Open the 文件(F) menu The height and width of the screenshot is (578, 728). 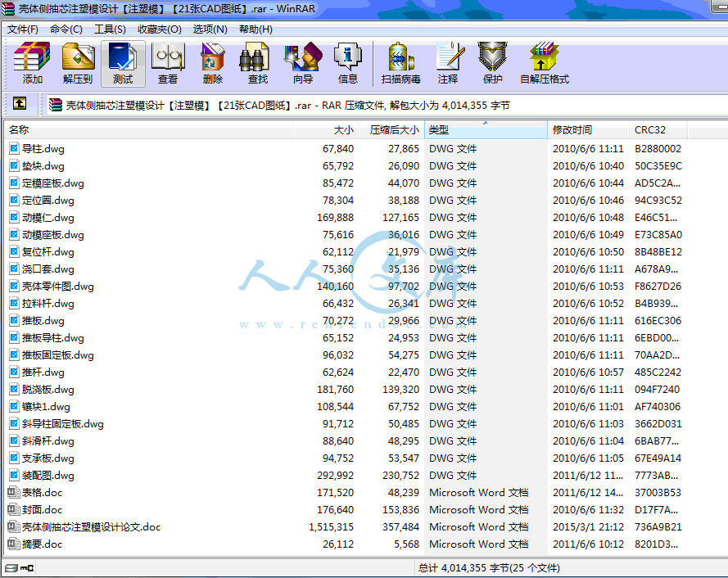pyautogui.click(x=22, y=29)
